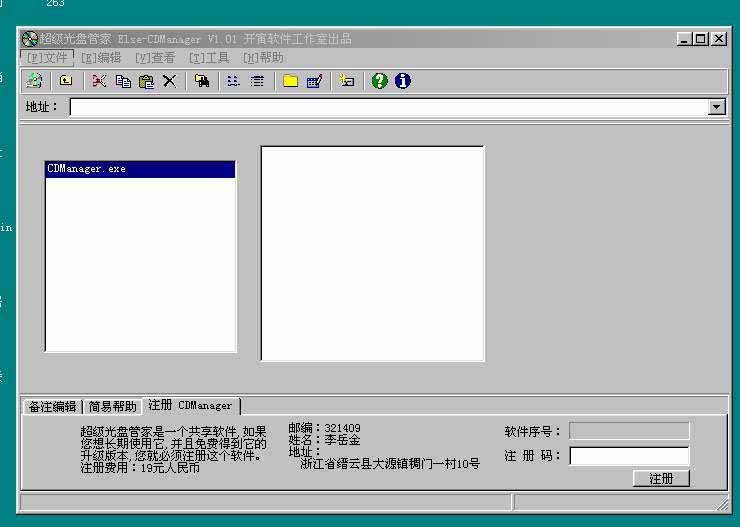Click the 注册费用：19元人民币 text
740x527 pixels.
[x=140, y=468]
